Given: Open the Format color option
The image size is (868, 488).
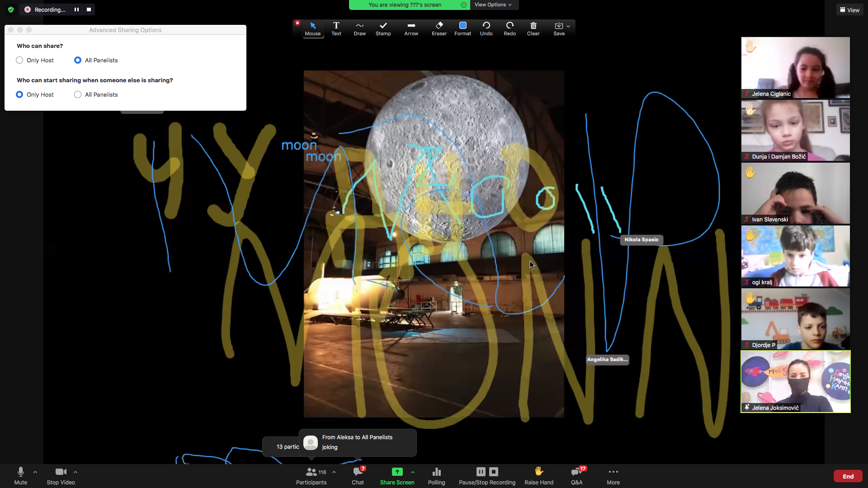Looking at the screenshot, I should (462, 29).
